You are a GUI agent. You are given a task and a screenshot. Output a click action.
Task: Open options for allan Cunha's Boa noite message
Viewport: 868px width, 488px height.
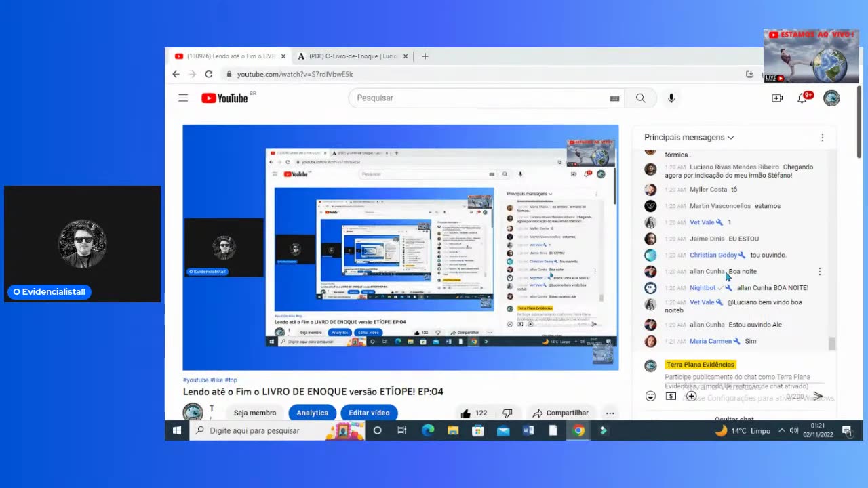pyautogui.click(x=820, y=272)
